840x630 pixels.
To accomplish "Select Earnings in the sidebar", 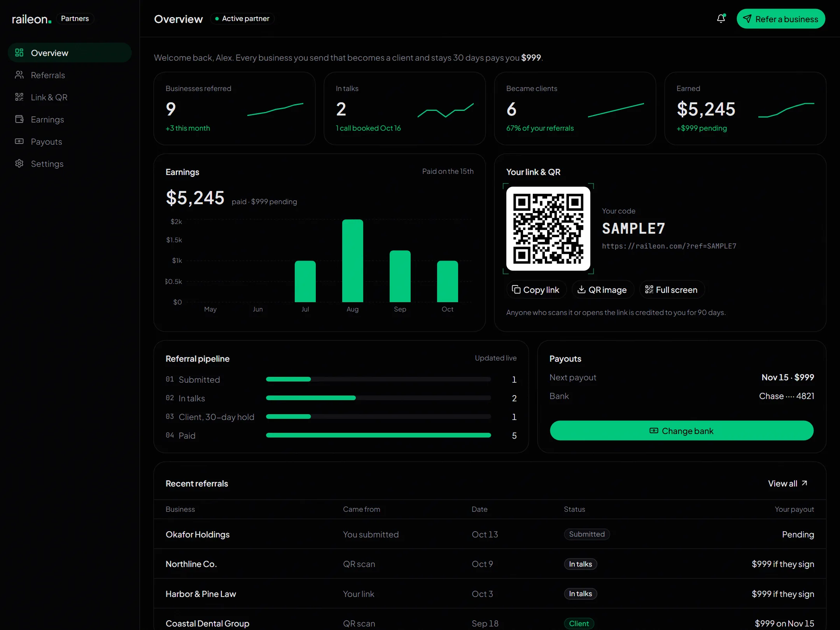I will pos(70,119).
